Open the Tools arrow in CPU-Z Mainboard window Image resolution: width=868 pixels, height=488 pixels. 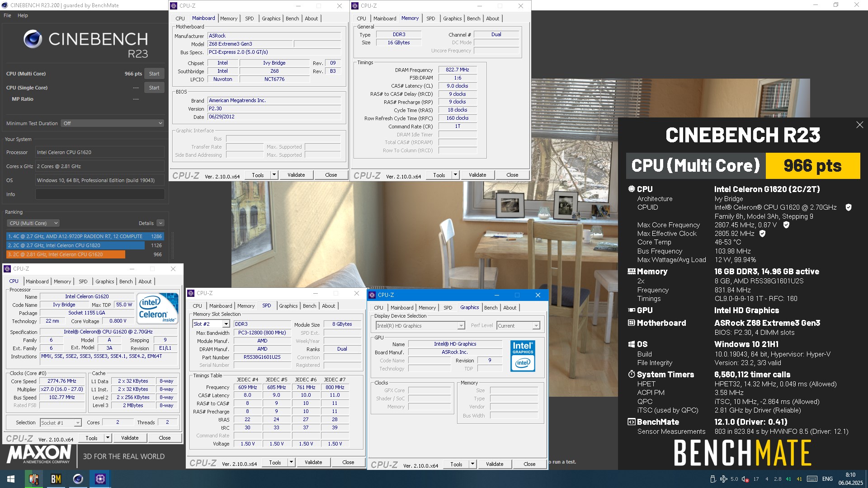point(274,175)
